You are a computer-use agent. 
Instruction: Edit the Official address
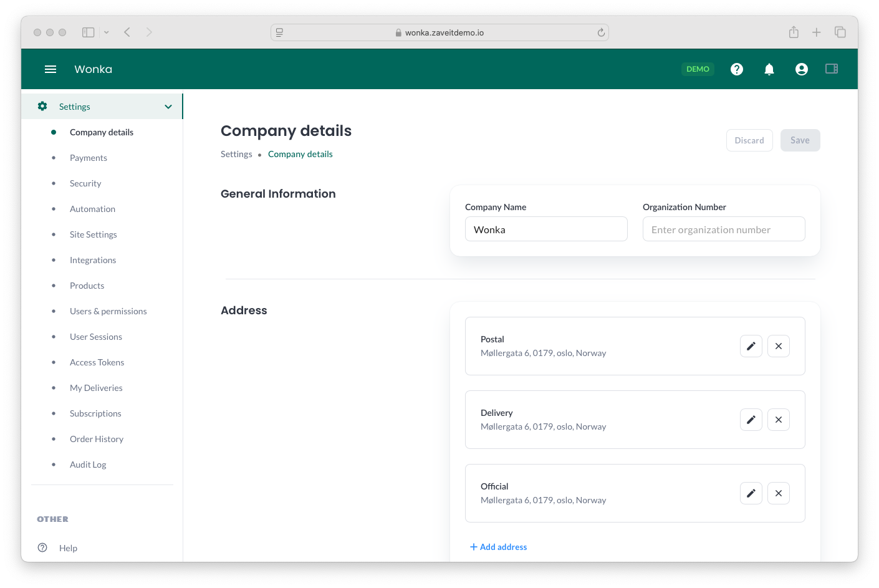[751, 493]
